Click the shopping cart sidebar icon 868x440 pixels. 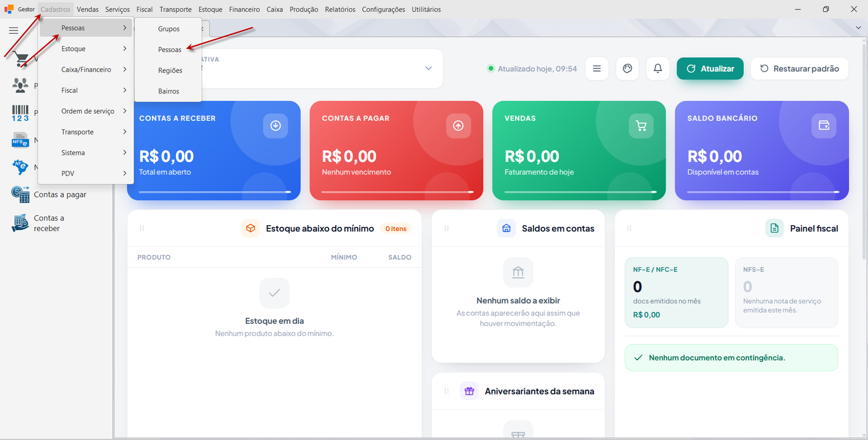tap(22, 60)
